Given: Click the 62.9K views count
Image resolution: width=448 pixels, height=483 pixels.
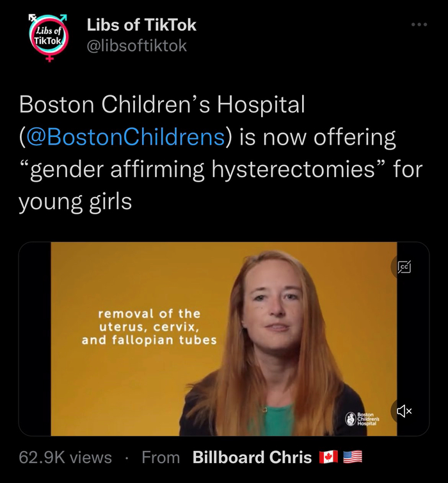Looking at the screenshot, I should point(65,457).
